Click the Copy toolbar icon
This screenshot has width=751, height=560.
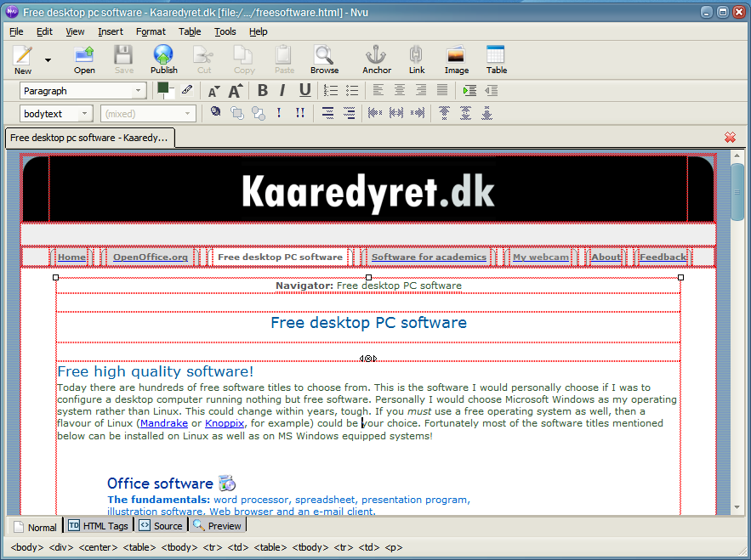244,59
